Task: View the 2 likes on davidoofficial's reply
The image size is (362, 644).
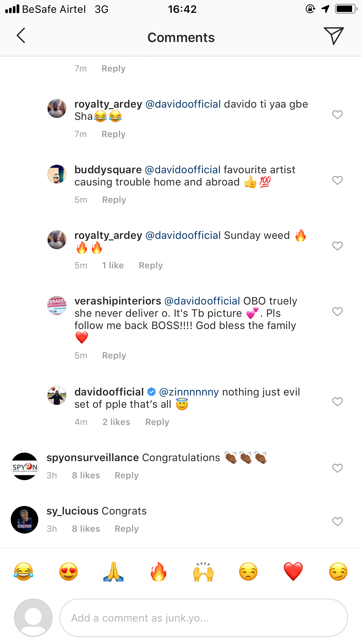Action: [116, 422]
